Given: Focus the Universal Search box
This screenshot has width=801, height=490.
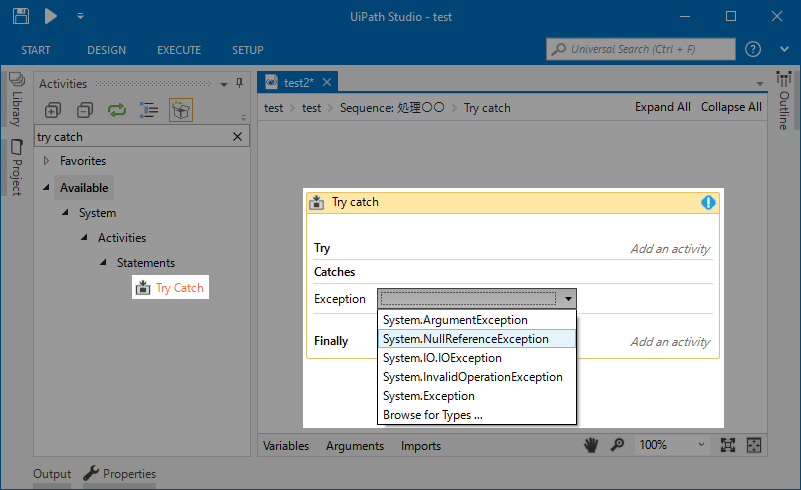Looking at the screenshot, I should [x=641, y=49].
